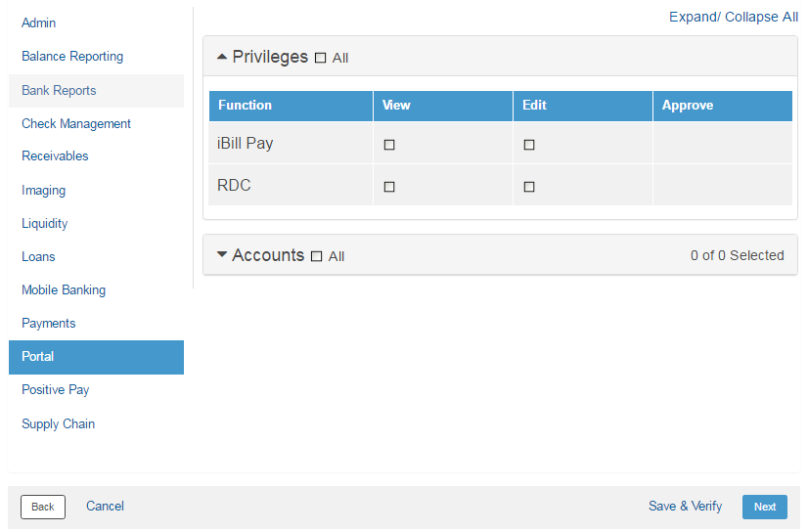The image size is (808, 532).
Task: Check the Accounts All checkbox
Action: 316,256
